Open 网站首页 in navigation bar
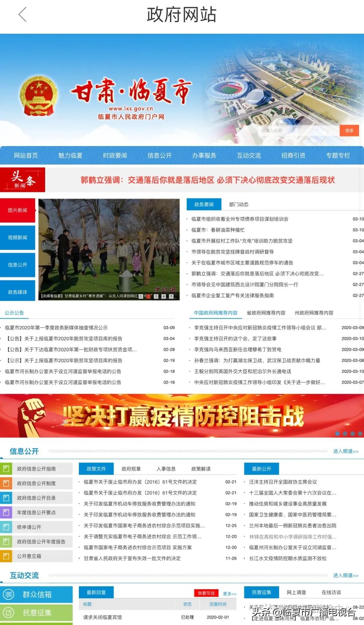The width and height of the screenshot is (364, 625). [x=26, y=155]
